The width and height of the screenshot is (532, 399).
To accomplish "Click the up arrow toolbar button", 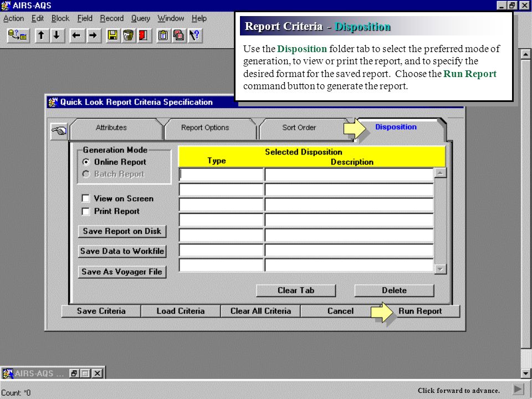I will coord(41,35).
